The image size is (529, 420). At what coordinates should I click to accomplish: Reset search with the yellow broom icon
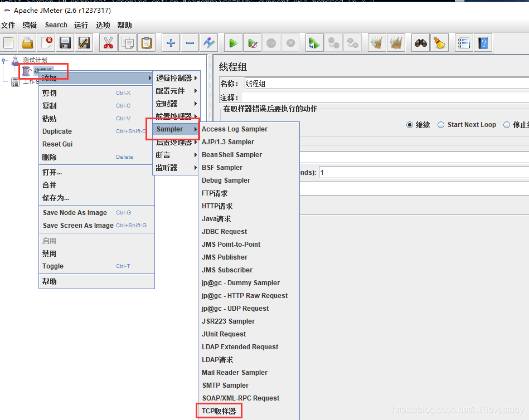pos(440,43)
